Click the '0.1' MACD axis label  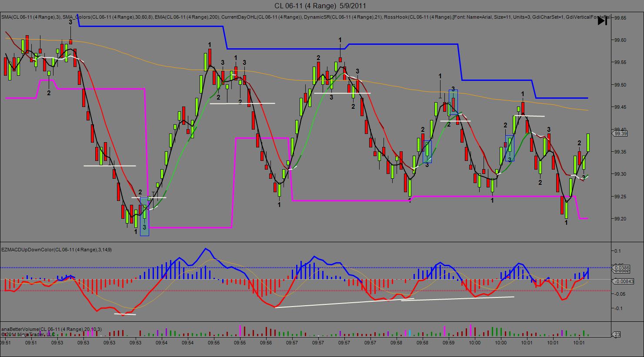617,251
